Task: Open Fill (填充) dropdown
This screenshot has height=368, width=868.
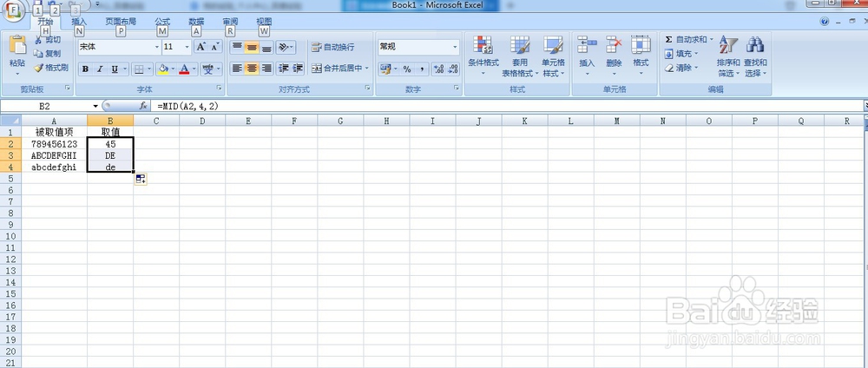Action: tap(681, 54)
